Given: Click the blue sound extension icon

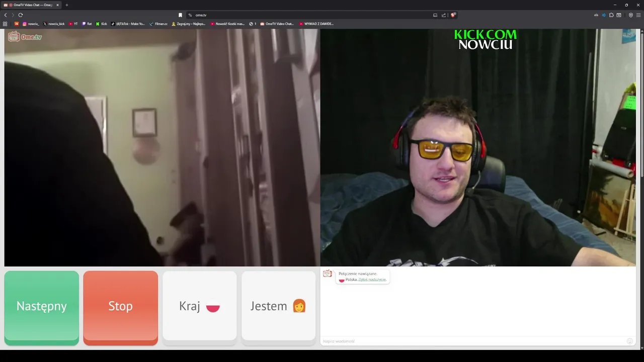Looking at the screenshot, I should [x=604, y=15].
